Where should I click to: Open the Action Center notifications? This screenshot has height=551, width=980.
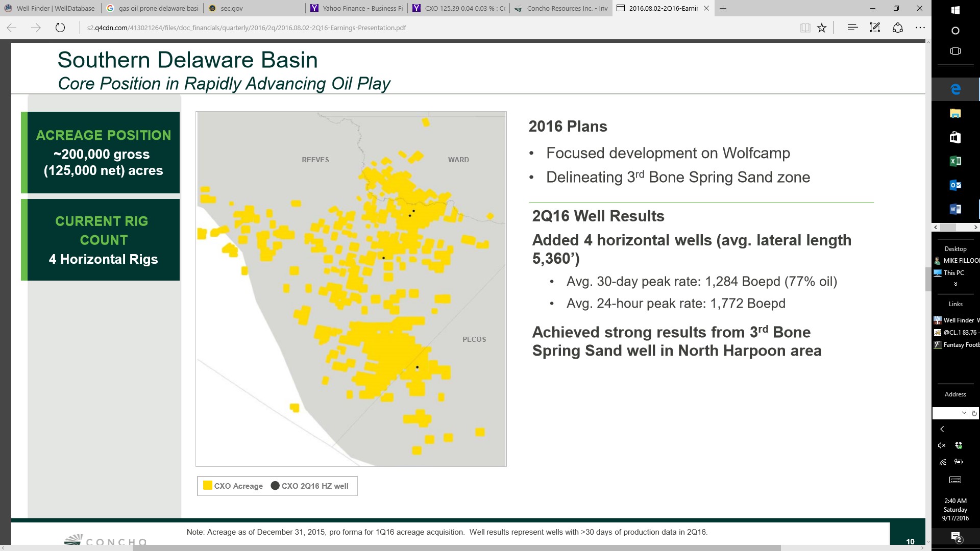pyautogui.click(x=956, y=537)
